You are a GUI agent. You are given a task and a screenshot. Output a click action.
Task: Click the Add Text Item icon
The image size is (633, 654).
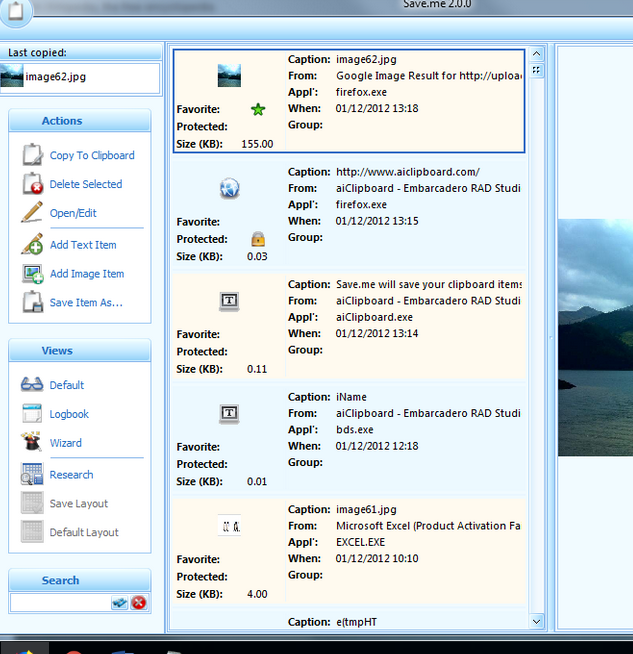point(32,244)
